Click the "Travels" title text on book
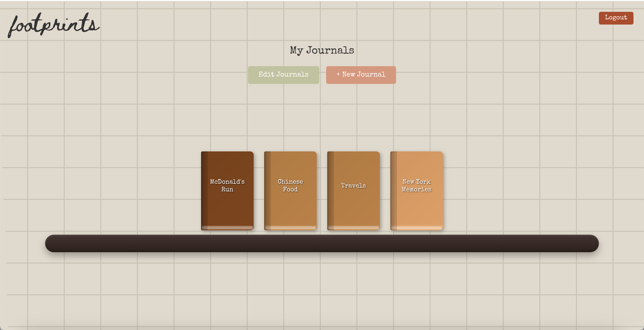The image size is (644, 330). [x=353, y=186]
